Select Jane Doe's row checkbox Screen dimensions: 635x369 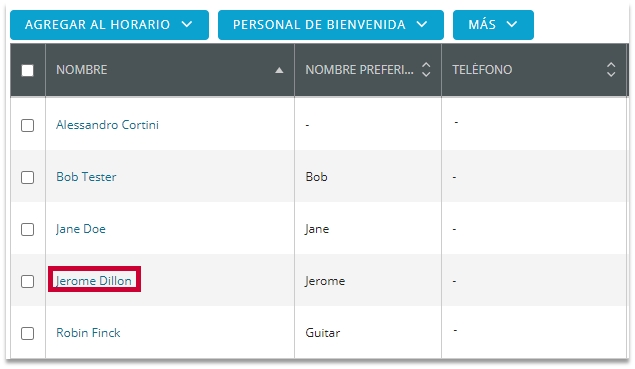tap(28, 230)
